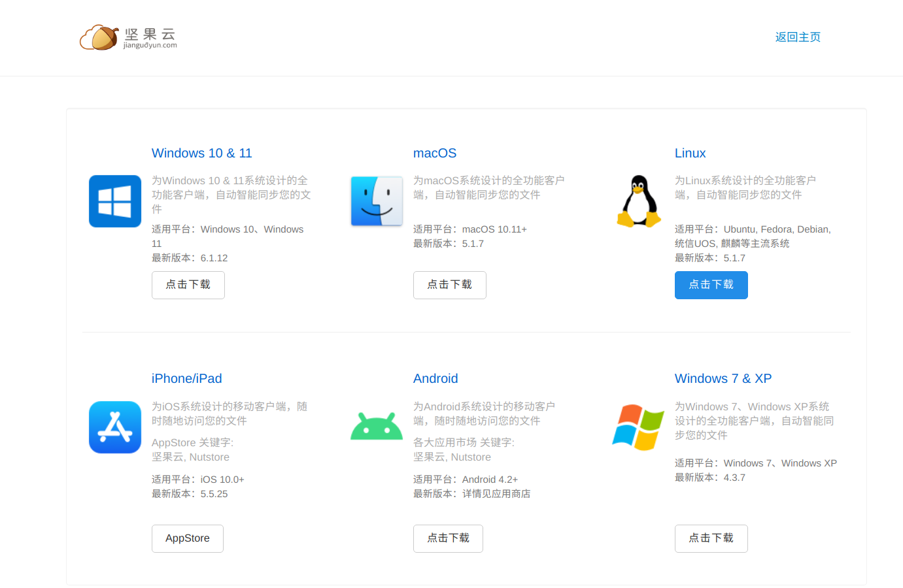
Task: Open the macOS heading link
Action: 435,153
